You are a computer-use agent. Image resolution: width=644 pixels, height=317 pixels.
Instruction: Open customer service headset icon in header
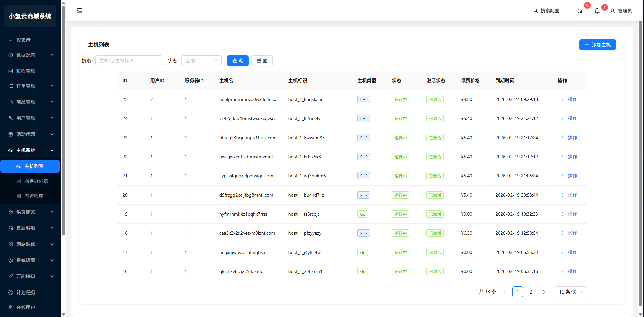[x=579, y=11]
